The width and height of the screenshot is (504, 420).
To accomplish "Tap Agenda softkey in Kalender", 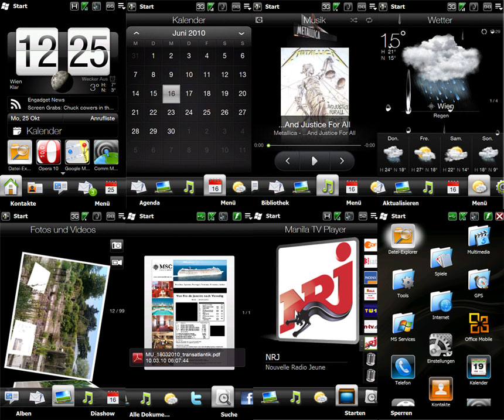I will [149, 203].
